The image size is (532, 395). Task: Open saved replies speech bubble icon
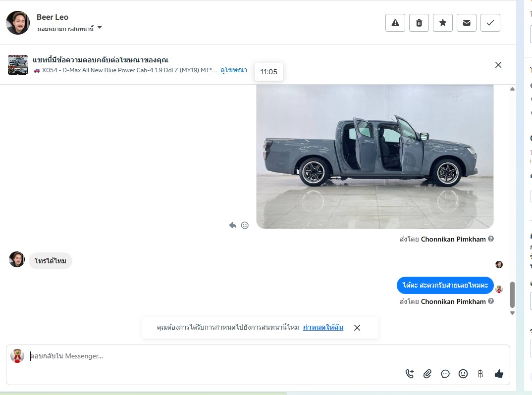pos(445,374)
